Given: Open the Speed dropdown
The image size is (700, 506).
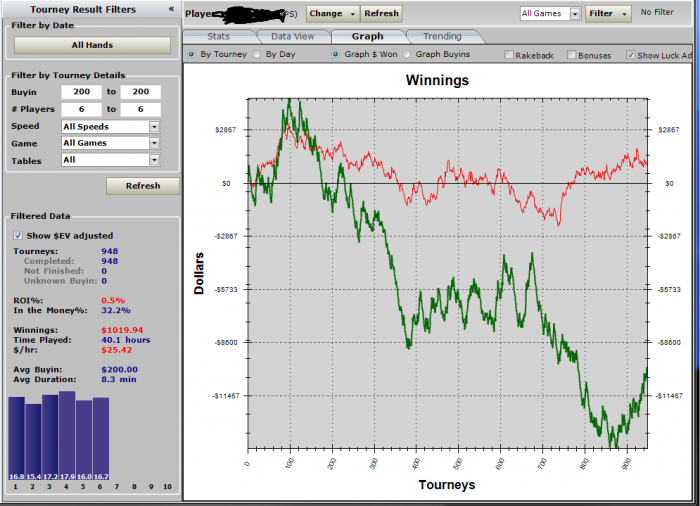Looking at the screenshot, I should point(110,127).
